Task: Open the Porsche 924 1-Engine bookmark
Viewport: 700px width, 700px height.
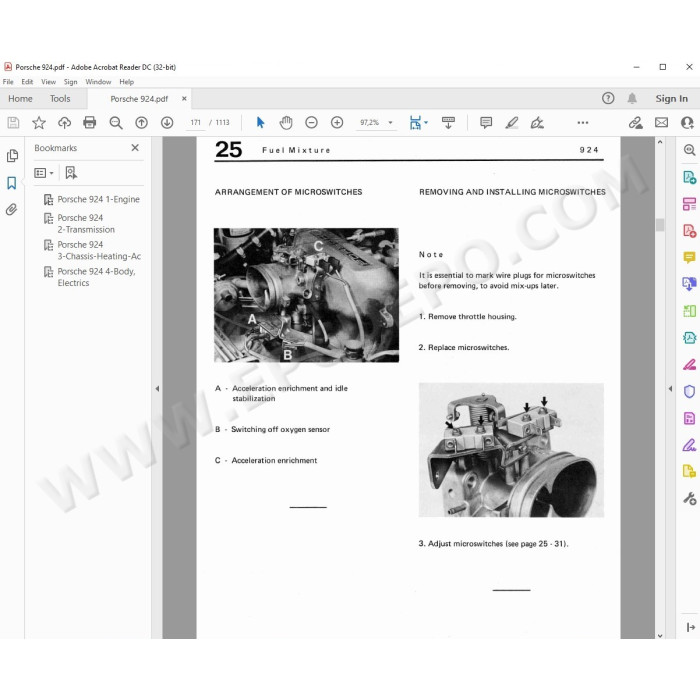Action: (98, 199)
